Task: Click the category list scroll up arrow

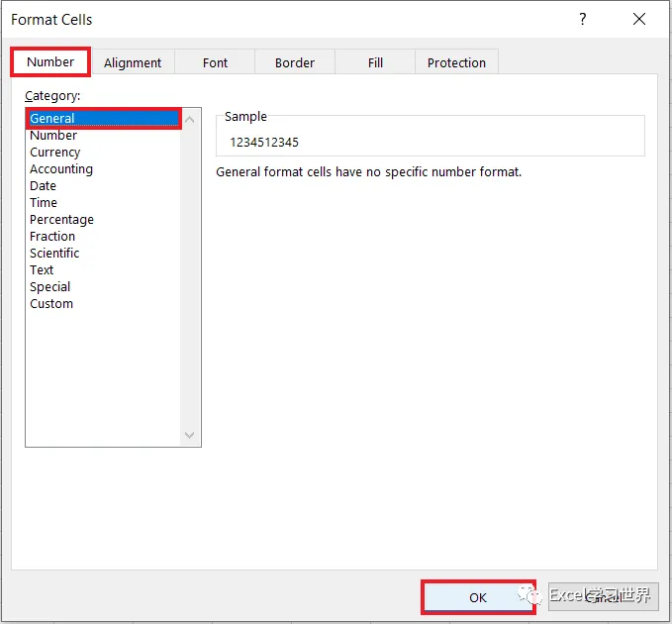Action: point(189,120)
